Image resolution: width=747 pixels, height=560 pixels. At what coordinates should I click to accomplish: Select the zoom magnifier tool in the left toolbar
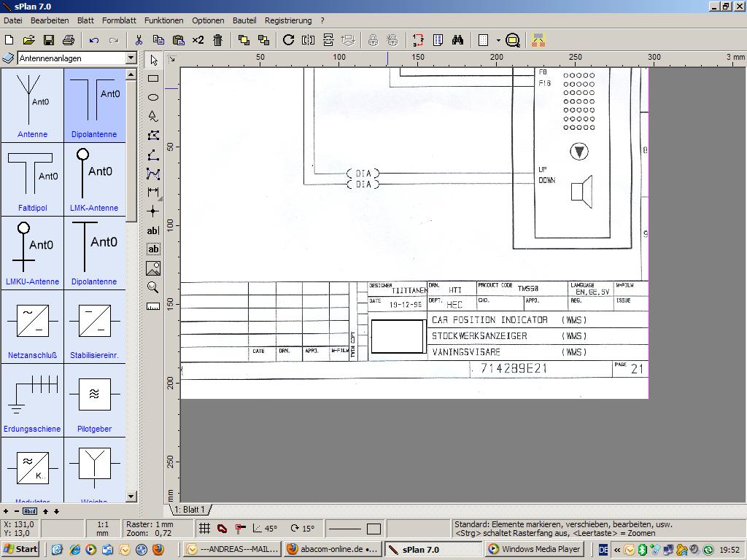click(153, 287)
